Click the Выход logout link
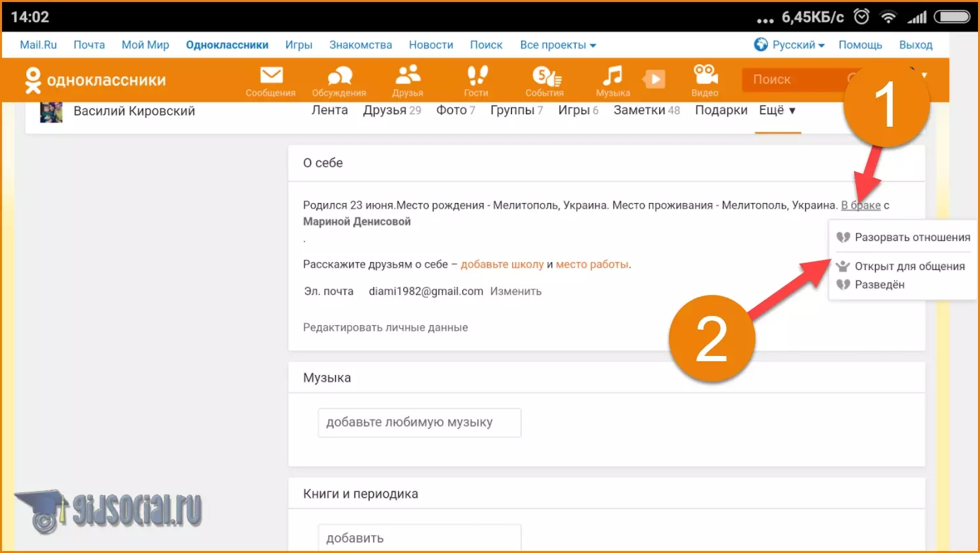Viewport: 980px width, 553px height. click(x=916, y=45)
